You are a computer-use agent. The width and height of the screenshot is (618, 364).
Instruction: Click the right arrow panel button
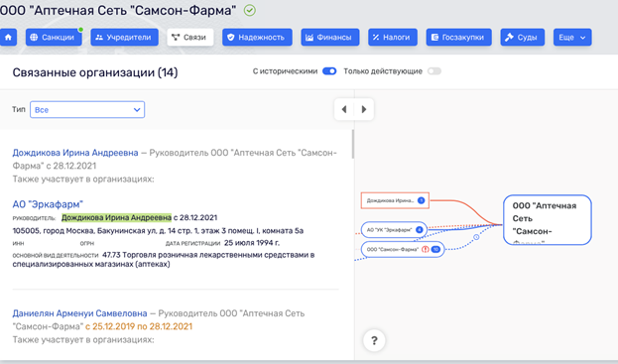pos(364,109)
